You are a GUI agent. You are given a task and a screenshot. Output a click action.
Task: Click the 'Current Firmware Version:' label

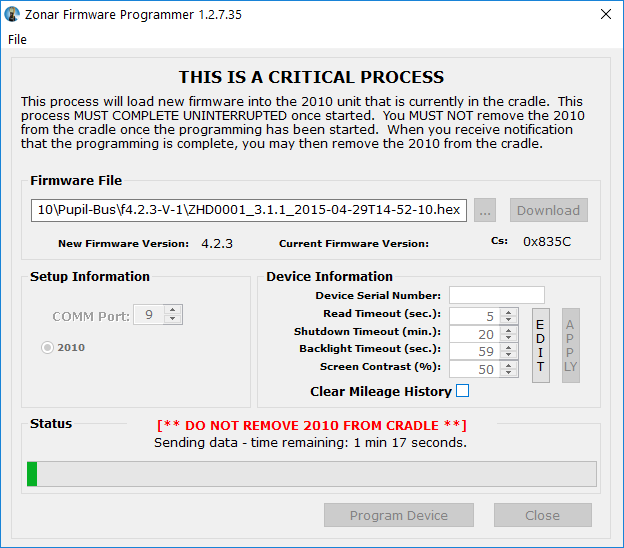[x=354, y=244]
